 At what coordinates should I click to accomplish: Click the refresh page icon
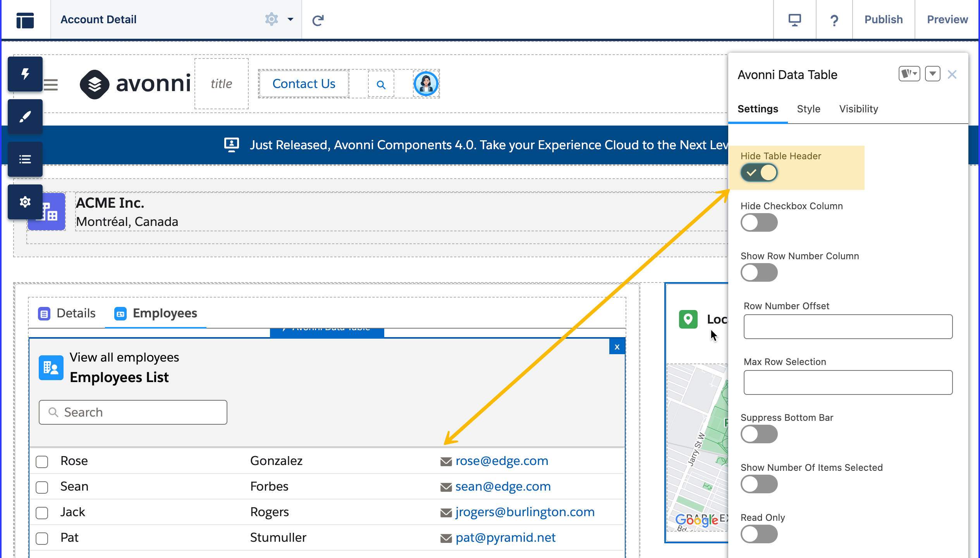coord(318,20)
